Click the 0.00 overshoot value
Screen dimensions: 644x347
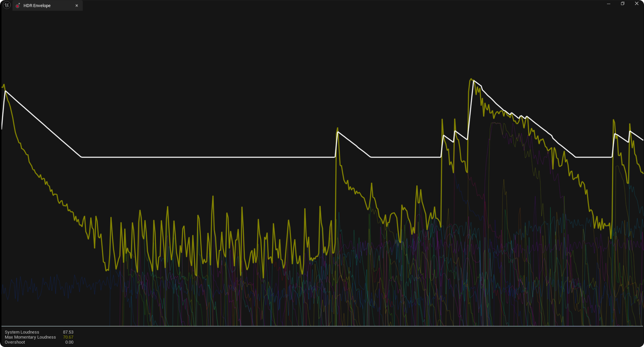click(69, 342)
